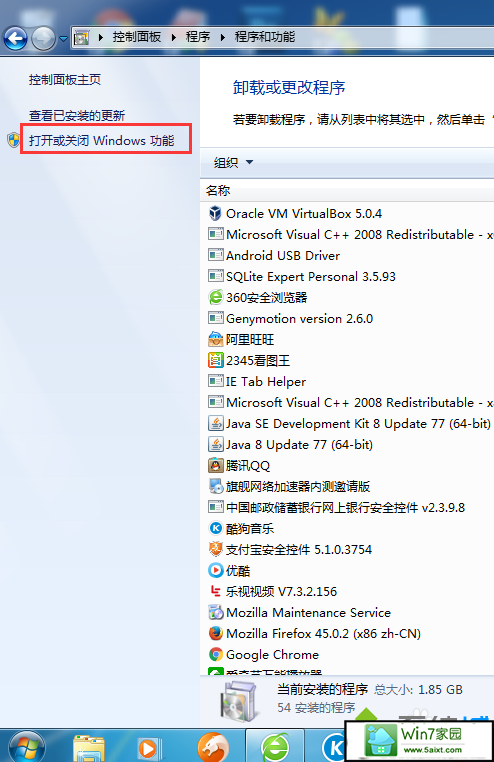The image size is (494, 762).
Task: Select Java SE Development Kit 8 Update 77
Action: pos(351,423)
